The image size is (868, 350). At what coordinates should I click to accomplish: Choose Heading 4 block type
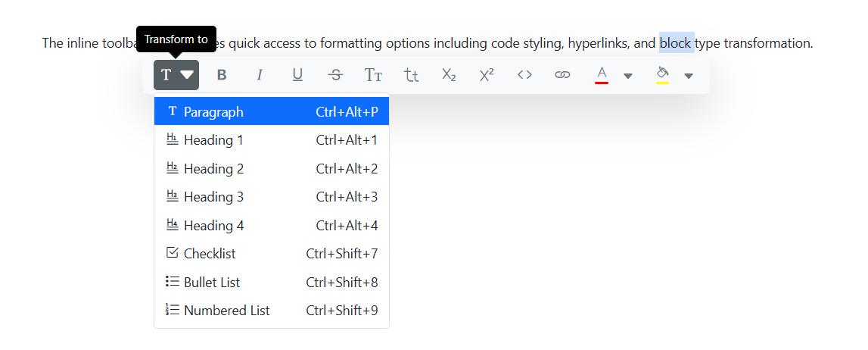[271, 226]
